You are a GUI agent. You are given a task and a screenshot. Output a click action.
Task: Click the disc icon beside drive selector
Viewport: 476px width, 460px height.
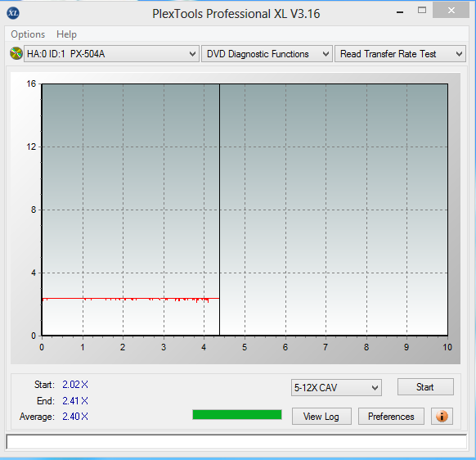coord(16,53)
